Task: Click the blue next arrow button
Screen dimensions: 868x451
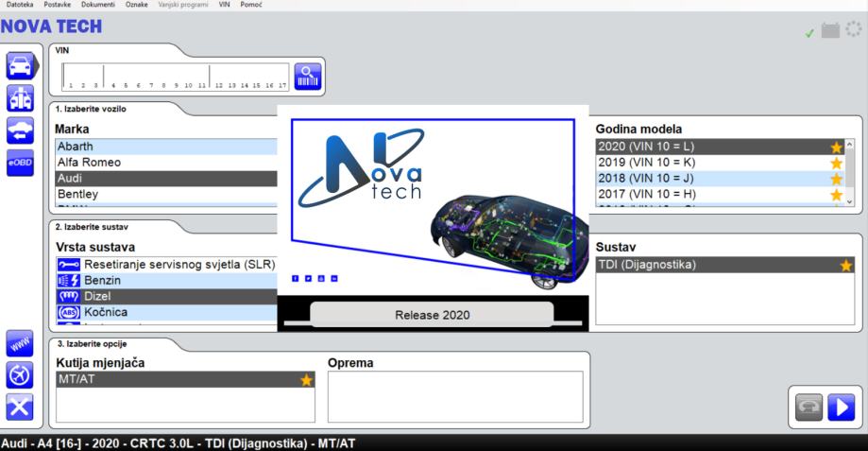Action: (842, 408)
